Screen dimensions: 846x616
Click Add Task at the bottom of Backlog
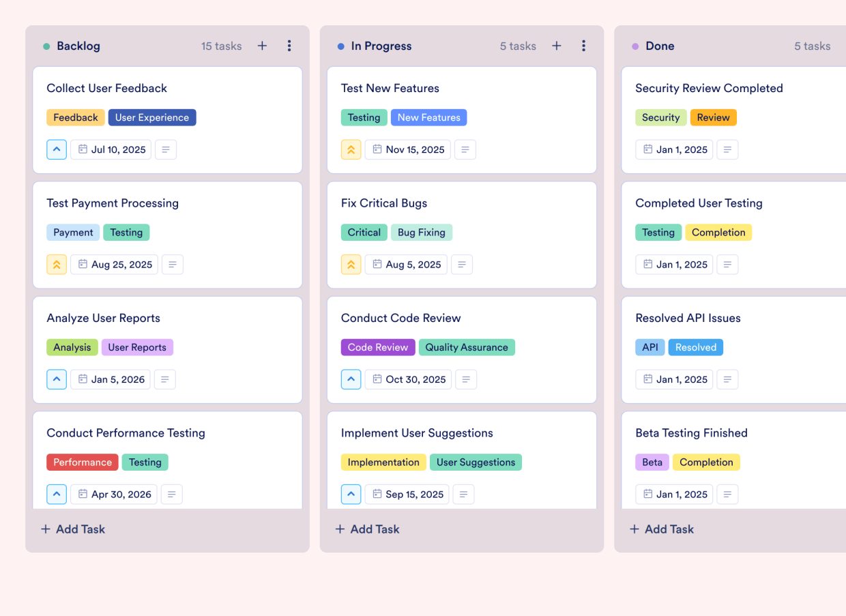[72, 529]
